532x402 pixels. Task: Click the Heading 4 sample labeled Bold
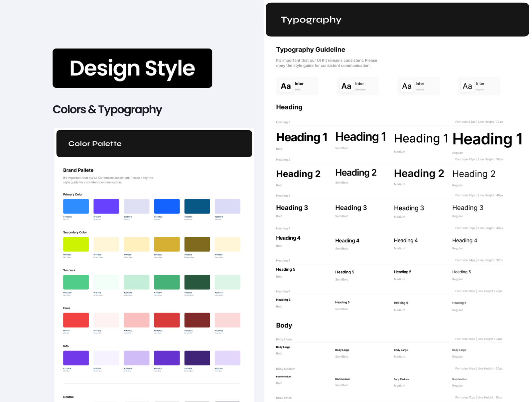[x=288, y=238]
